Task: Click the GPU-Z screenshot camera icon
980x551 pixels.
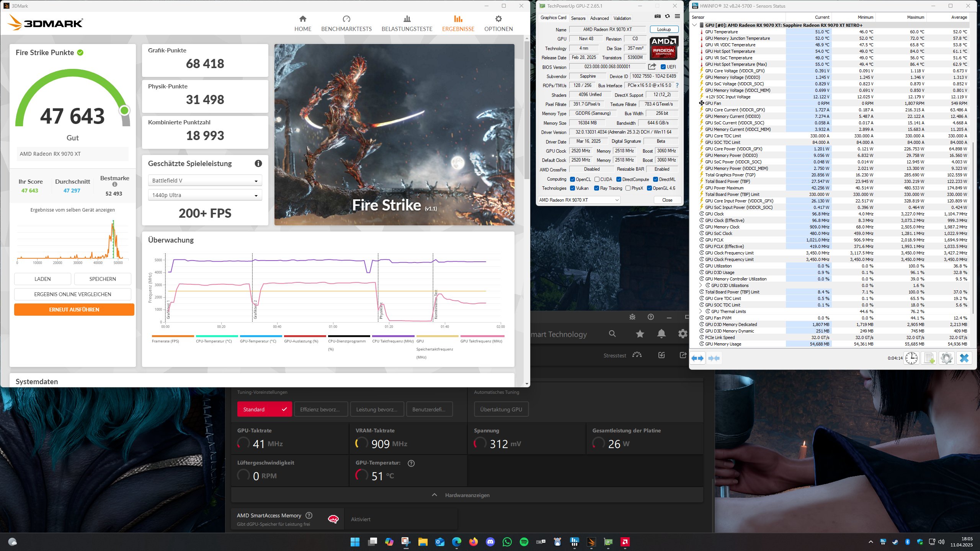Action: pos(657,16)
